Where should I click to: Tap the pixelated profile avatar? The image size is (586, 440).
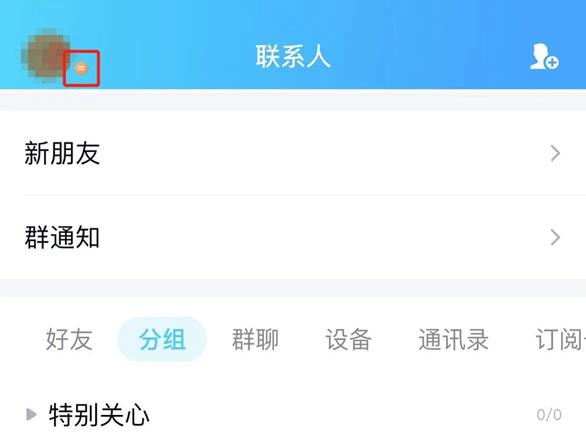(x=46, y=55)
